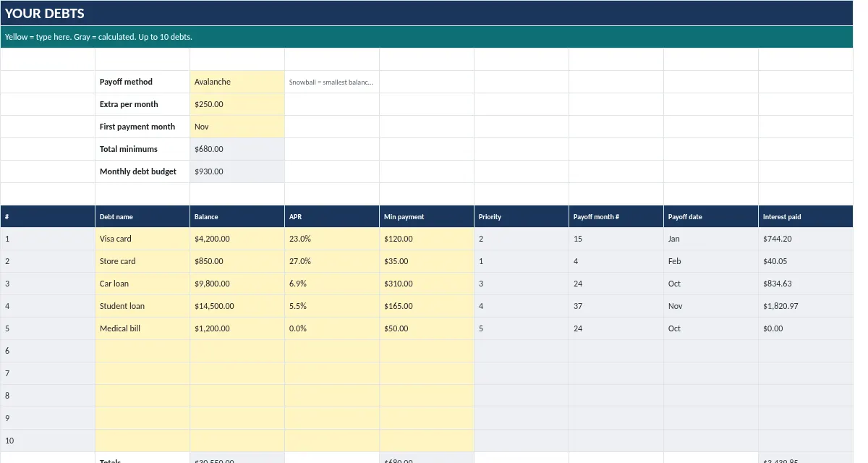The image size is (868, 463).
Task: Select Student loan priority value 4
Action: [x=522, y=306]
